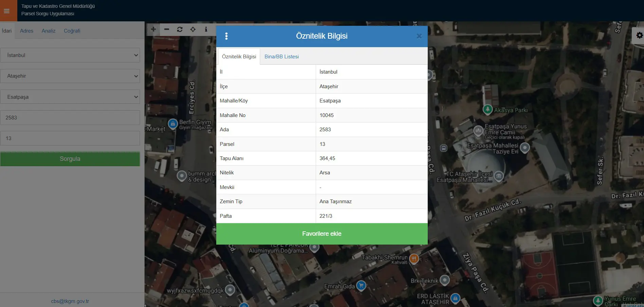Select the Nitelik value Arsa
The image size is (644, 307).
325,173
